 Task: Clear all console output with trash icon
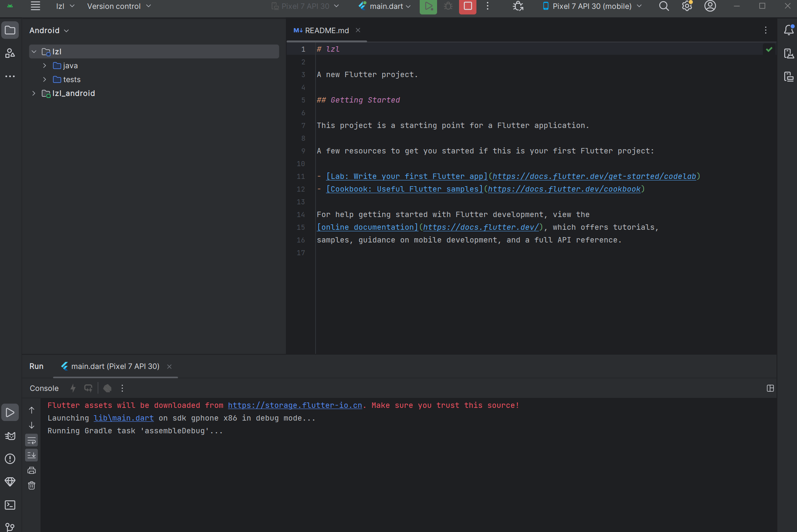click(x=32, y=485)
